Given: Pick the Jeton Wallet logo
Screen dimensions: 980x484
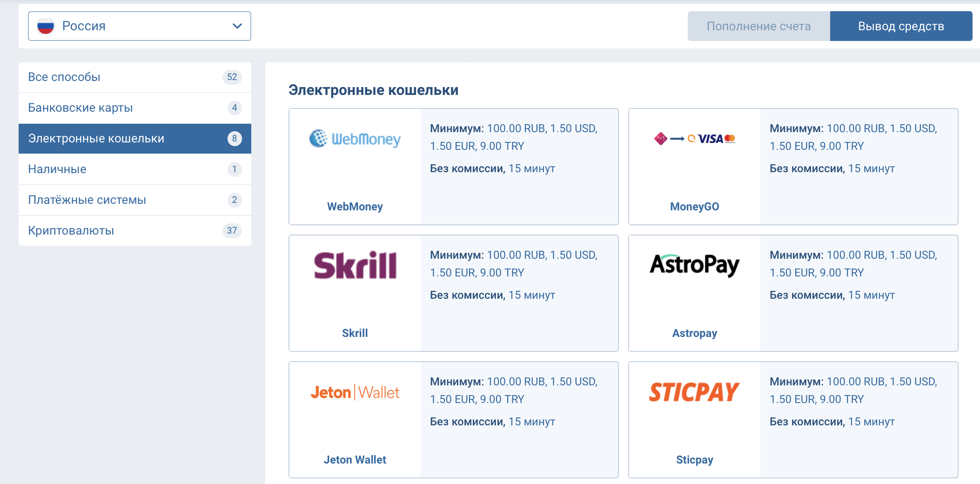Looking at the screenshot, I should [x=355, y=392].
